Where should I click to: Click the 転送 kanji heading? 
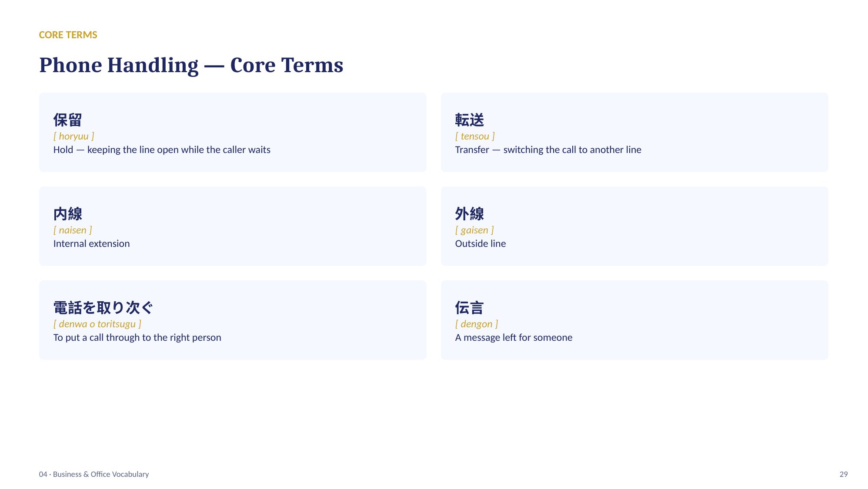(x=469, y=120)
